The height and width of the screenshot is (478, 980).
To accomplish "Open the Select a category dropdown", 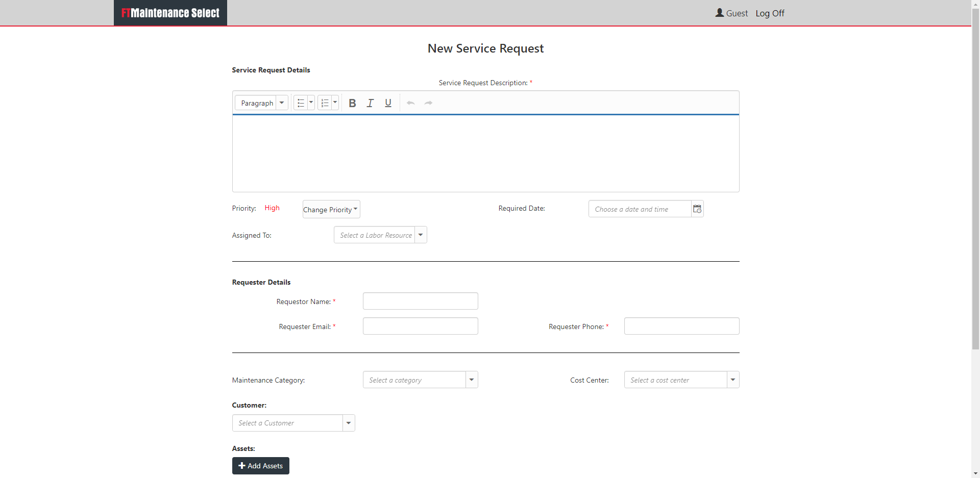I will point(471,380).
